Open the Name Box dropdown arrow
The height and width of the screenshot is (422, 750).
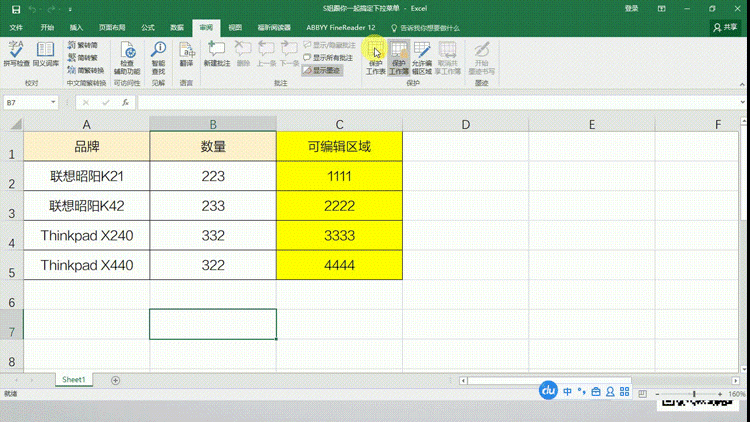pos(53,102)
